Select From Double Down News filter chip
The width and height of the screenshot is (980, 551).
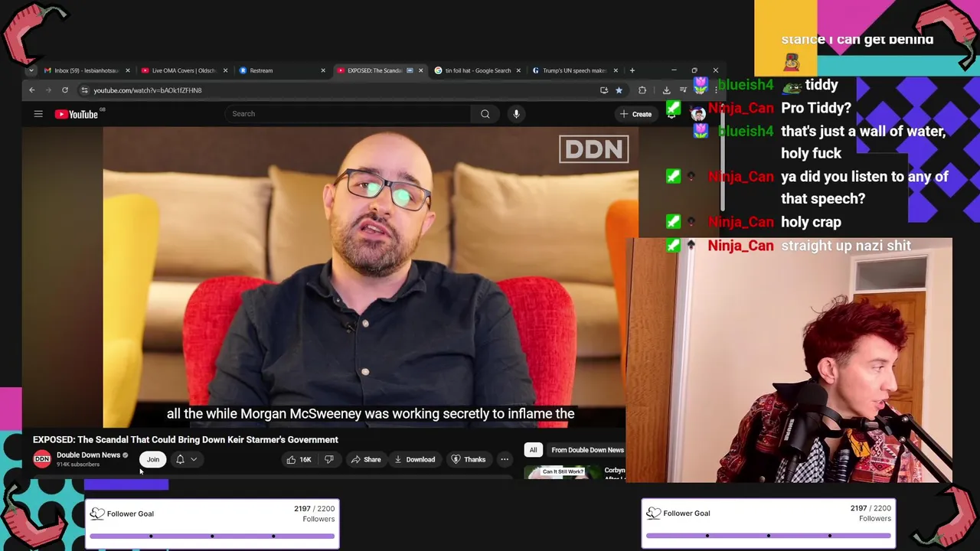tap(587, 450)
